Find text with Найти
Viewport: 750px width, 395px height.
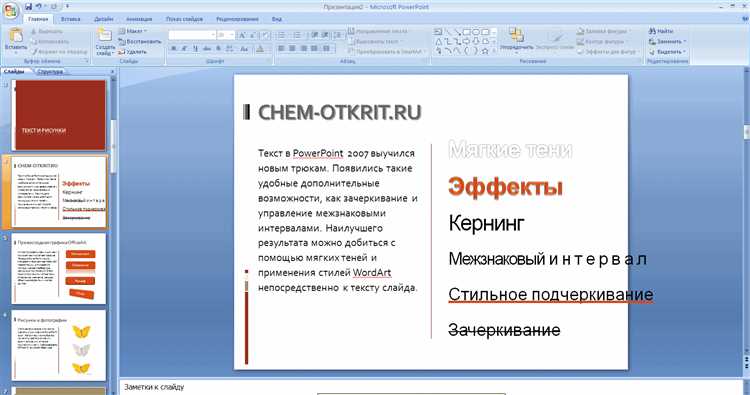tap(661, 31)
